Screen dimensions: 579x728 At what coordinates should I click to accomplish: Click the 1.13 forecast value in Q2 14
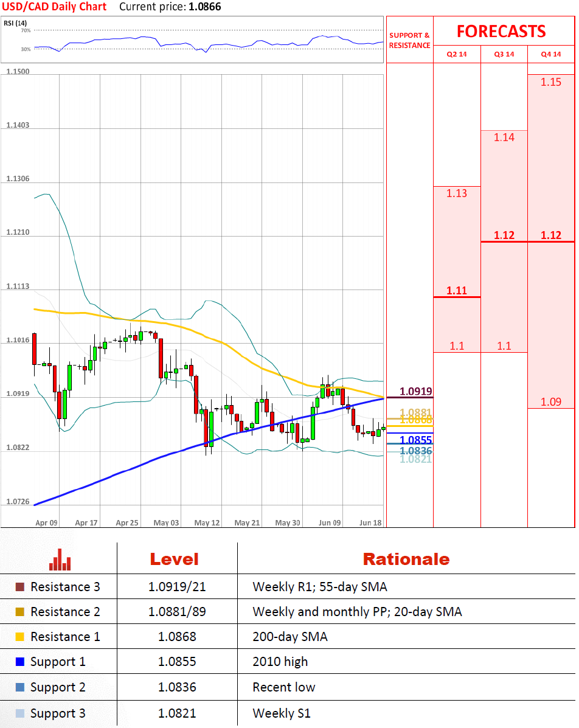coord(457,193)
